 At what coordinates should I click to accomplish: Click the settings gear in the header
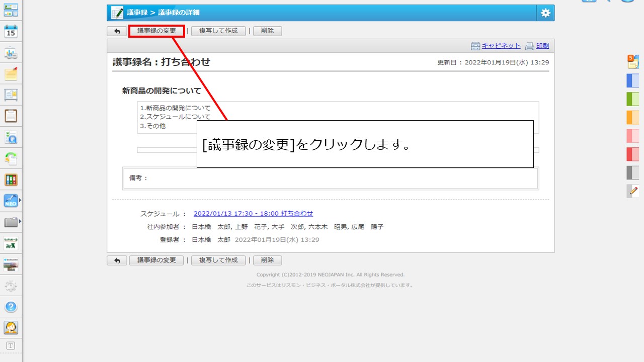pyautogui.click(x=545, y=14)
